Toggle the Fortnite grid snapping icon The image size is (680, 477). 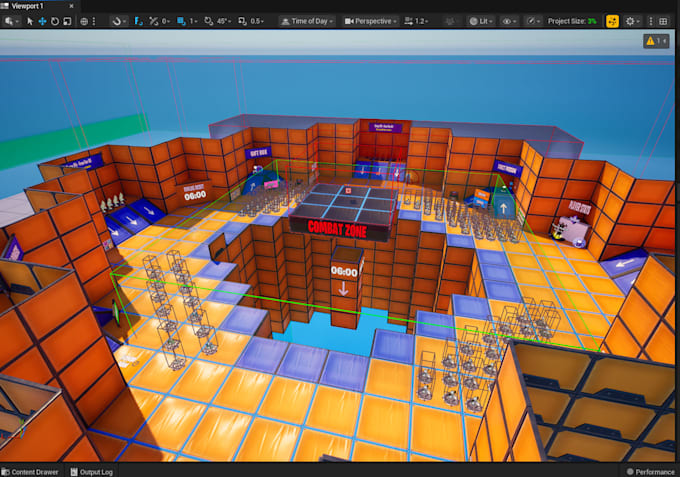[138, 21]
